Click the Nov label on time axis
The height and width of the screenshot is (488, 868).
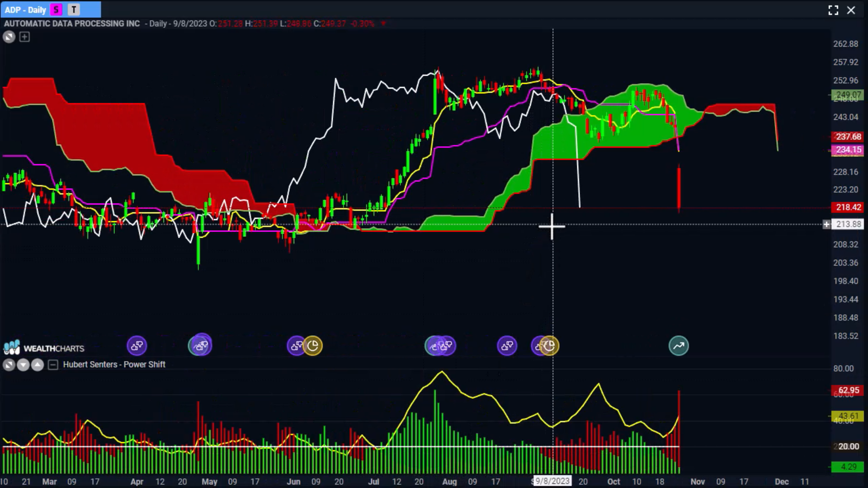(698, 482)
